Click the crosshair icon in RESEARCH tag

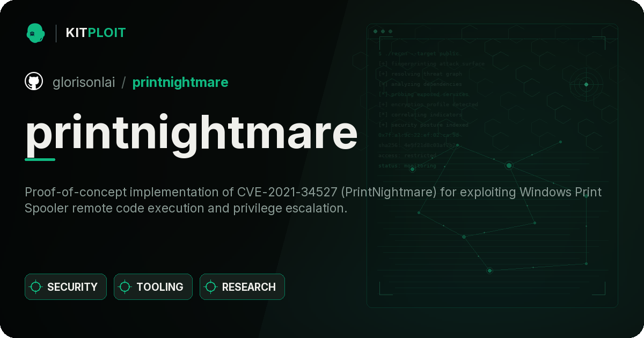pos(211,287)
